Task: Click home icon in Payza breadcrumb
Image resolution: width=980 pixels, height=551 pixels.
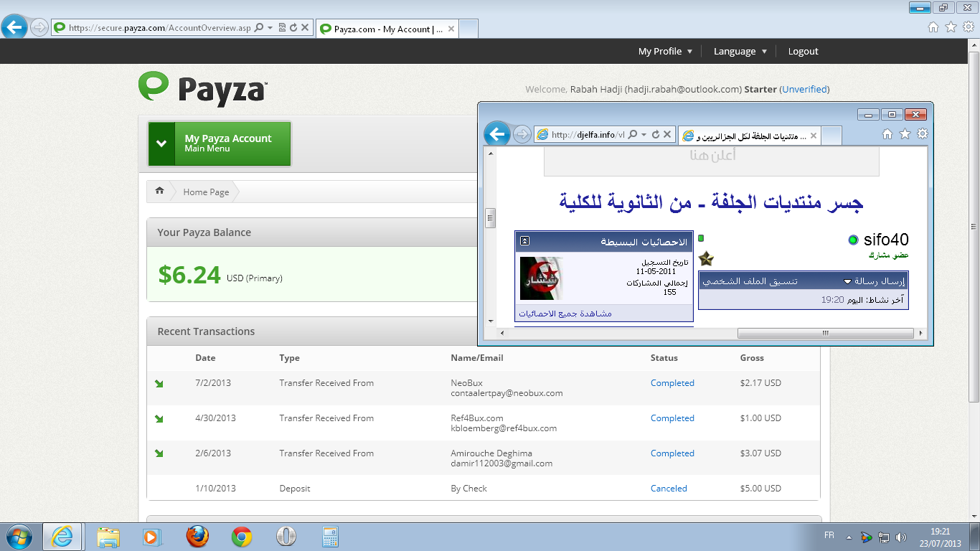Action: click(x=159, y=192)
